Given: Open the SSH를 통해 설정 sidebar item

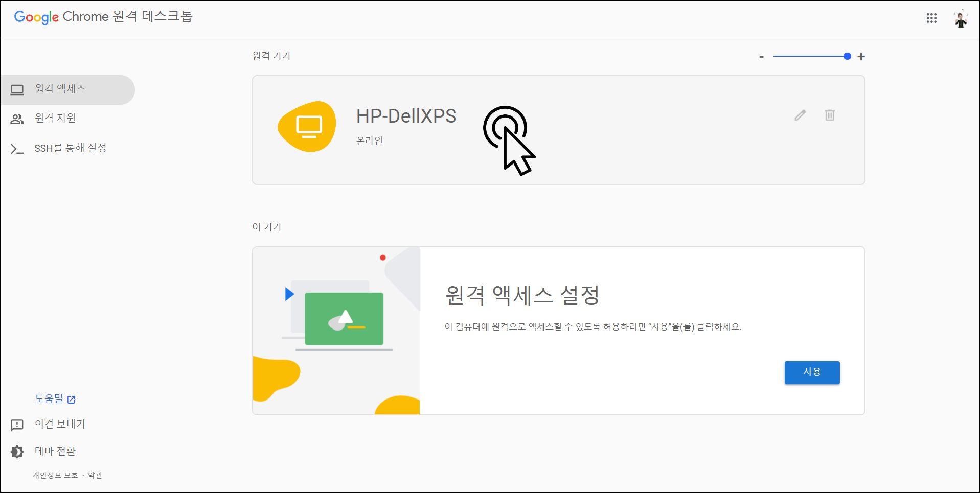Looking at the screenshot, I should (67, 148).
